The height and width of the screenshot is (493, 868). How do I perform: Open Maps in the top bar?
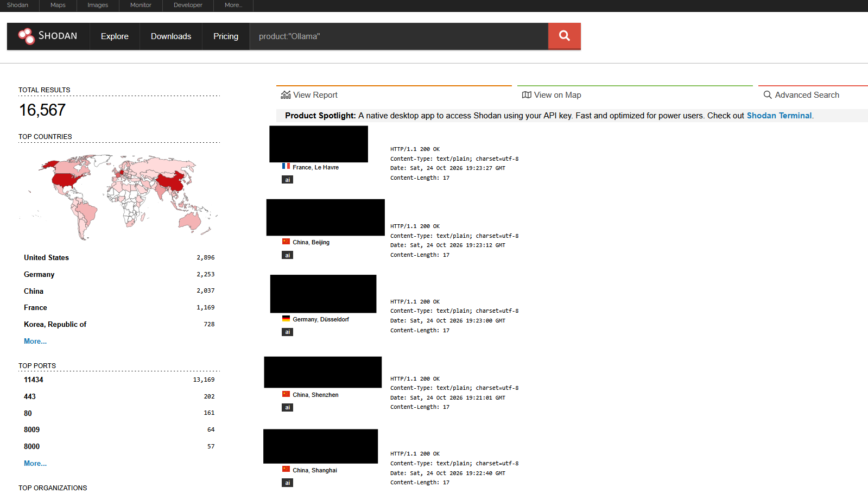click(58, 5)
